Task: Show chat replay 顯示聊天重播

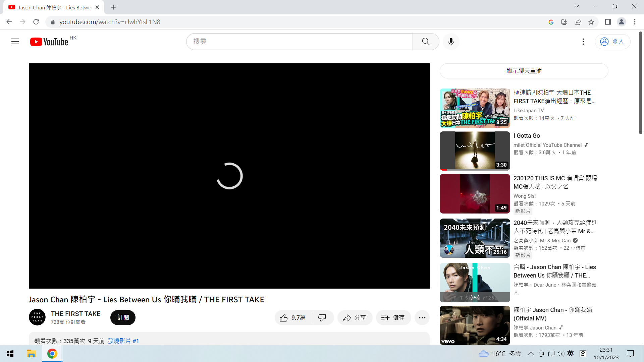Action: (x=524, y=71)
